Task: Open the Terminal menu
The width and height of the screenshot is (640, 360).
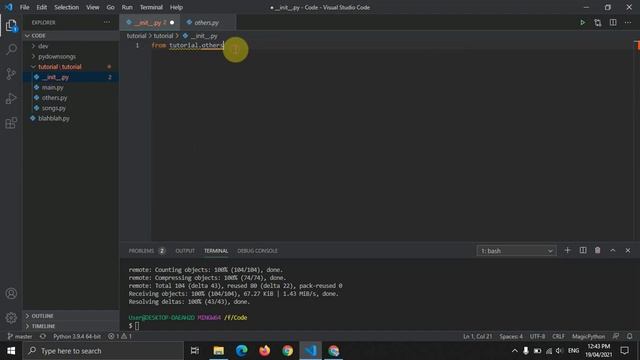Action: (x=151, y=7)
